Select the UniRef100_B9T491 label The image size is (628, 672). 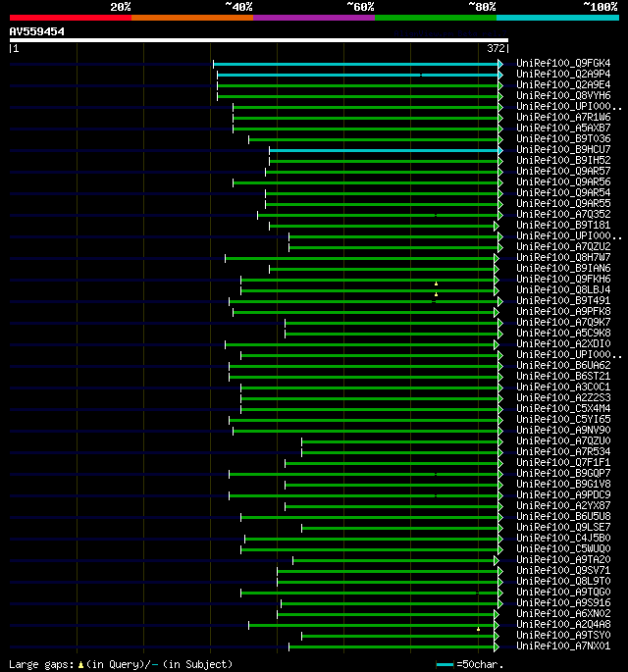[x=563, y=301]
